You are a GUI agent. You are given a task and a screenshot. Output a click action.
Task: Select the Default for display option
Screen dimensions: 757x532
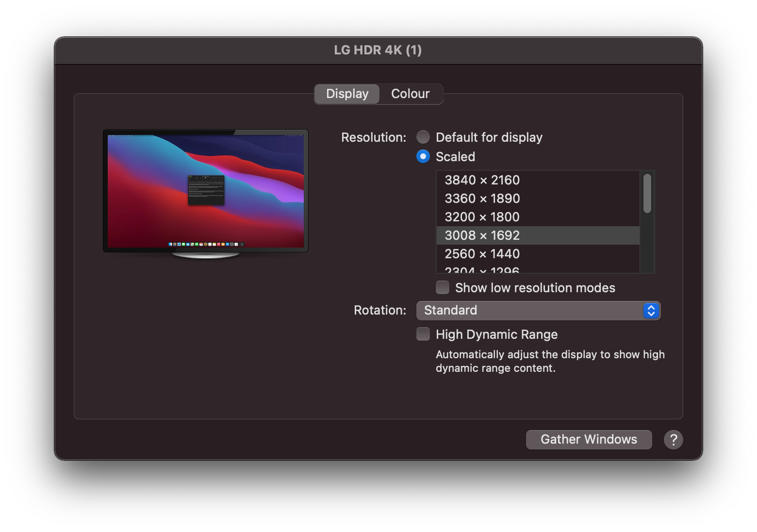423,137
